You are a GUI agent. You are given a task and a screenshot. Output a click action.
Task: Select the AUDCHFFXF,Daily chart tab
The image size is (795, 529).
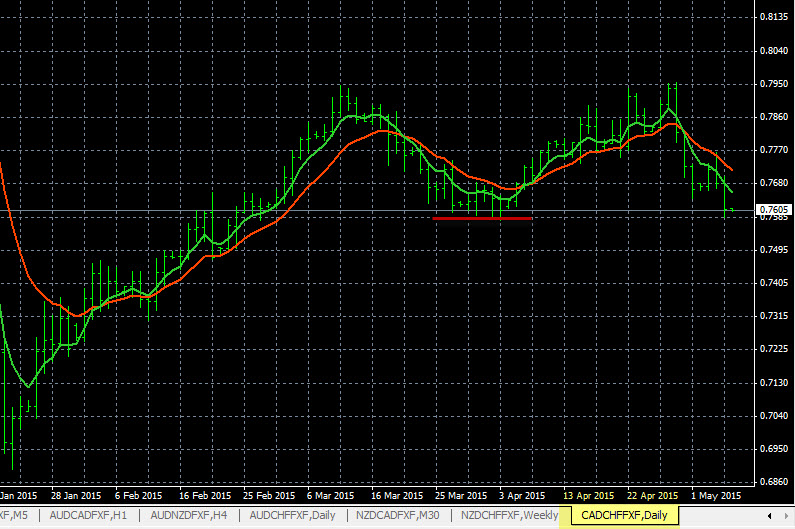293,515
